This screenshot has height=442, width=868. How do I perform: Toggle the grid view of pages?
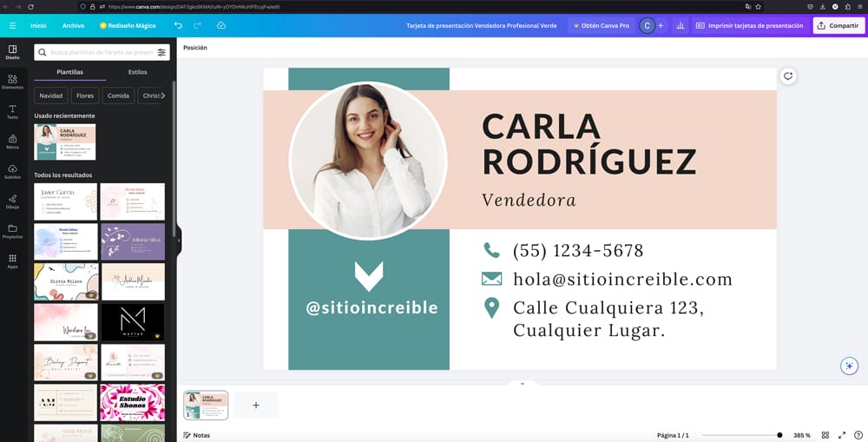[x=825, y=435]
